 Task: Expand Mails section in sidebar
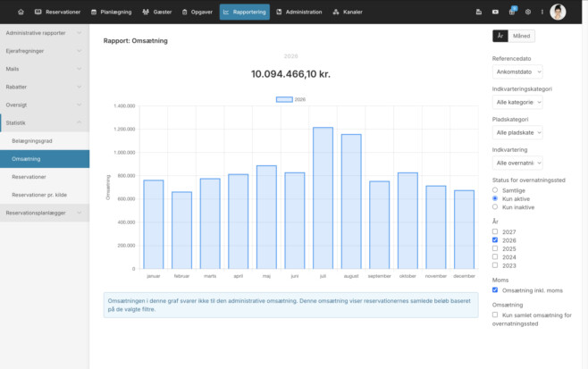click(45, 69)
